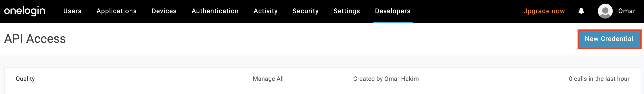Viewport: 644px width, 94px height.
Task: Open the Users menu
Action: [72, 11]
